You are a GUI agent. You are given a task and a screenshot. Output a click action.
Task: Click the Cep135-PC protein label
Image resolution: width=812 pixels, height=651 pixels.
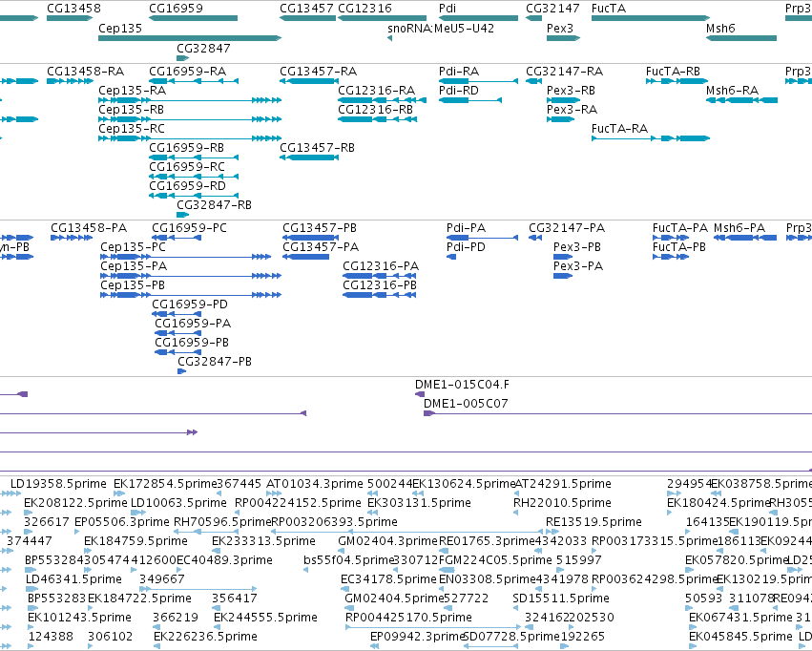coord(133,247)
